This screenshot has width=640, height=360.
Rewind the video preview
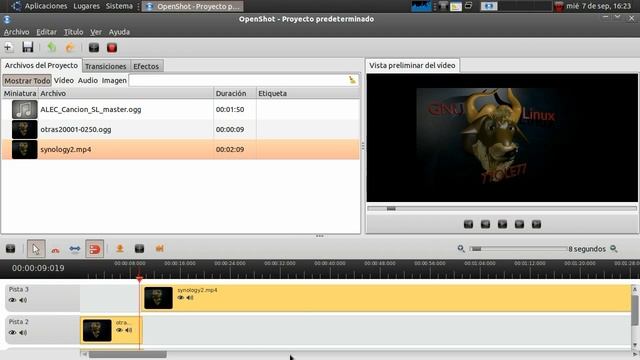pos(485,224)
